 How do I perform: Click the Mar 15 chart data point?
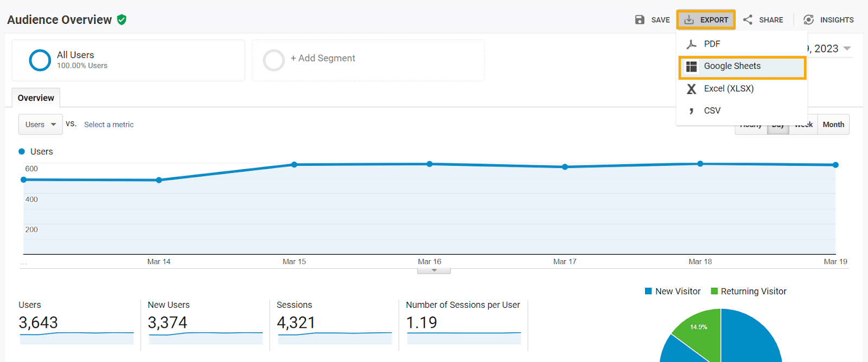[x=295, y=164]
